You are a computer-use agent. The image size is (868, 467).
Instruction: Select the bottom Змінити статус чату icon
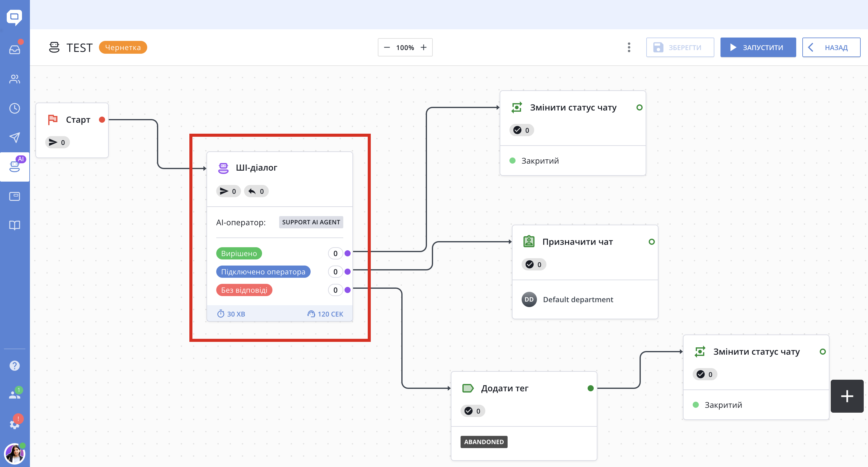point(700,352)
